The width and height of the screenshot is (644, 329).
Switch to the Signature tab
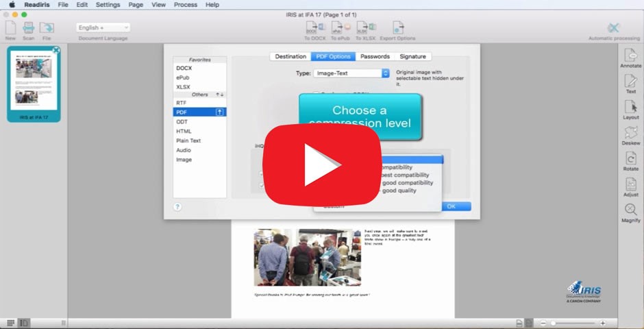(412, 57)
